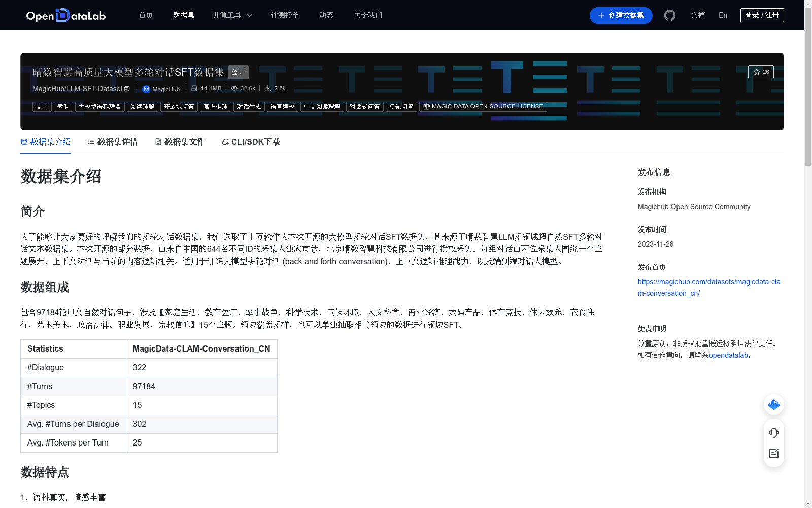
Task: Click the license scale icon
Action: [x=427, y=106]
